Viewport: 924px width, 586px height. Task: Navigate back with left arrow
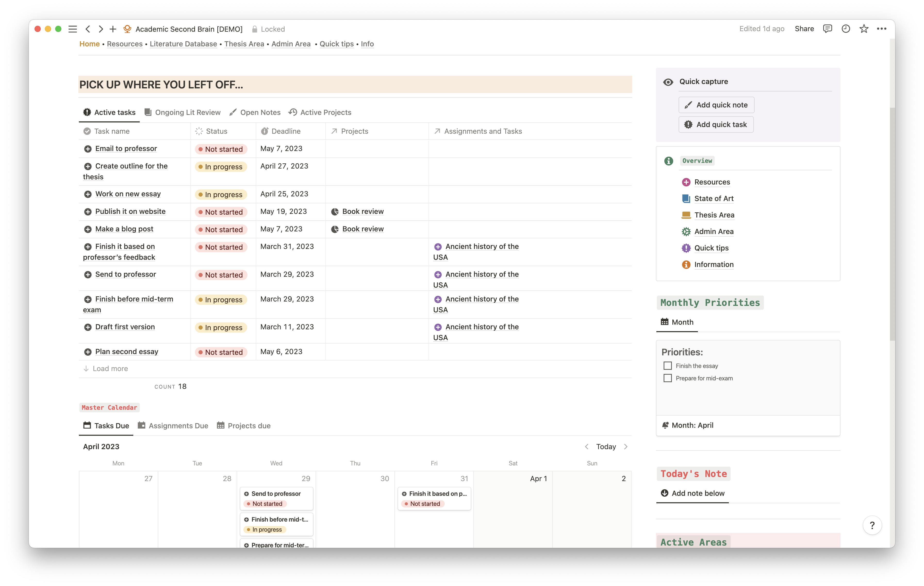coord(88,29)
